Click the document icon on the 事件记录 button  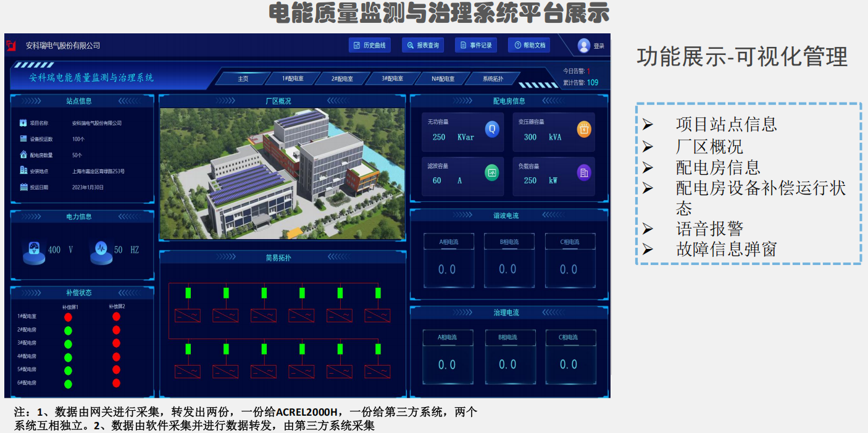tap(464, 46)
